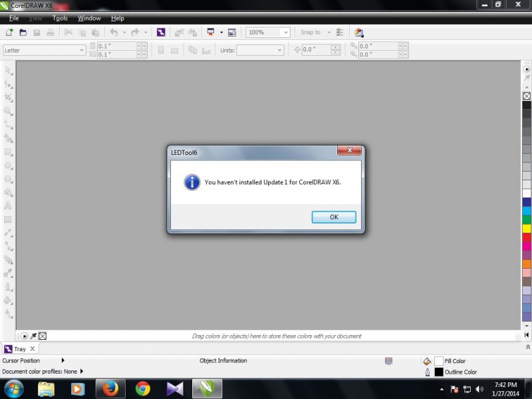Open the Application launcher icon
532x399 pixels.
pos(211,33)
